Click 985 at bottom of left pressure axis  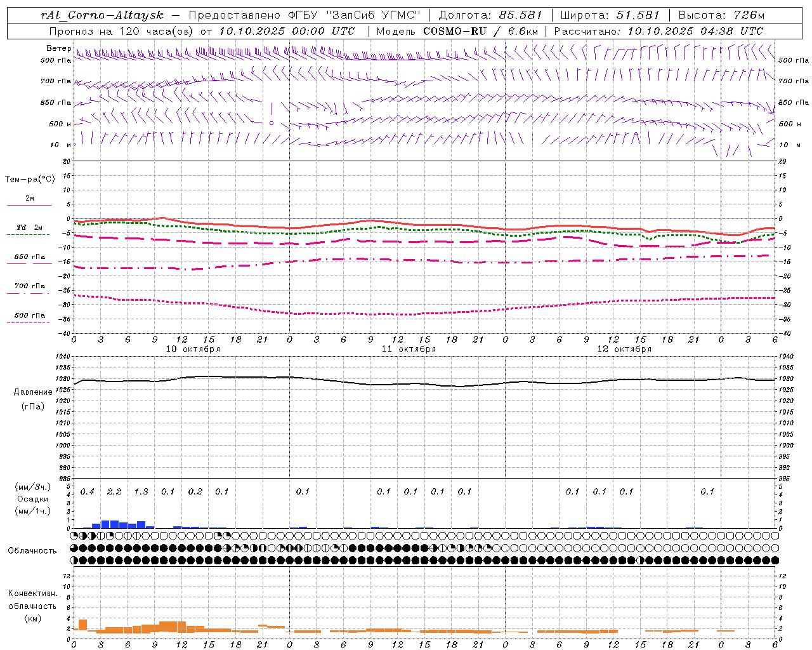65,479
